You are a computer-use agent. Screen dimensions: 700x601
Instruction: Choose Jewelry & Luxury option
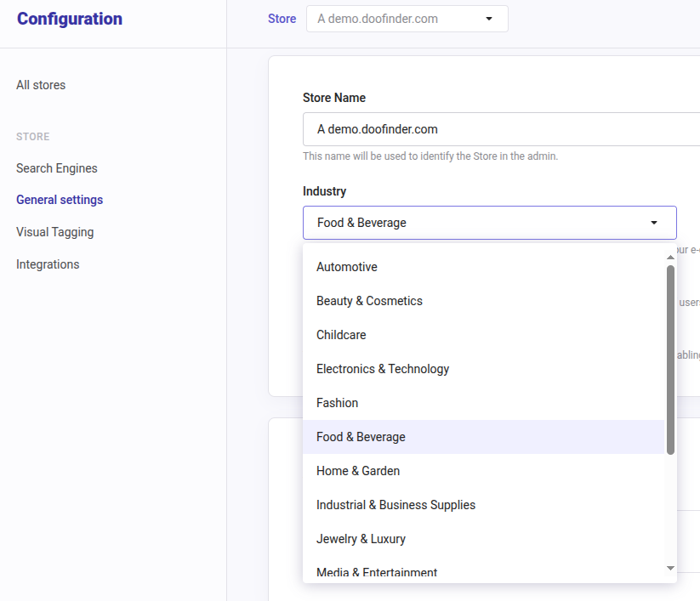pos(361,539)
